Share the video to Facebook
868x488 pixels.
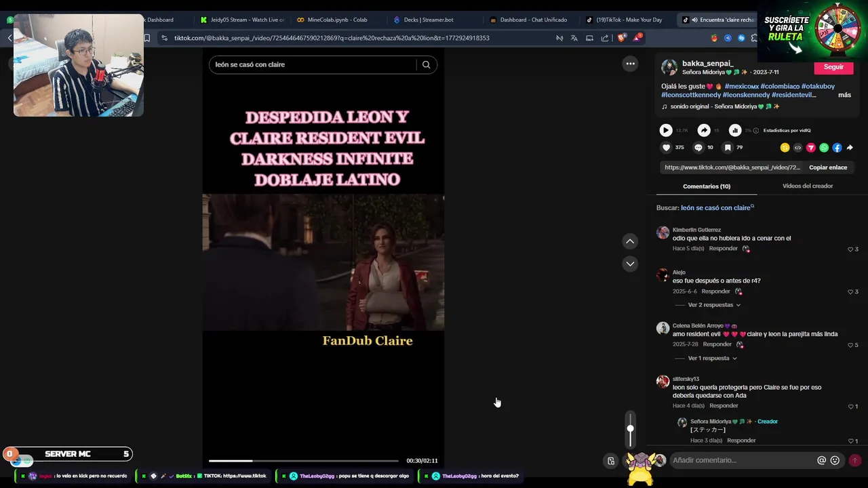(x=837, y=147)
